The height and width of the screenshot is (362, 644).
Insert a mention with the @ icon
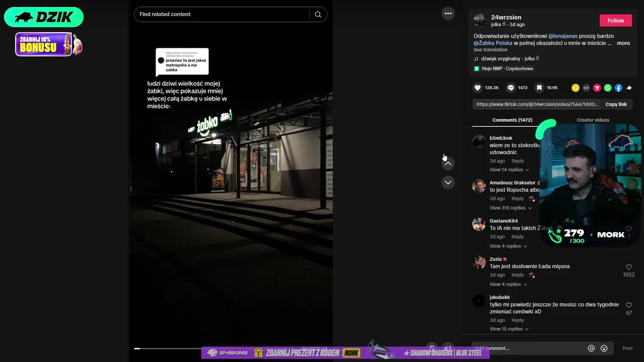coord(591,348)
